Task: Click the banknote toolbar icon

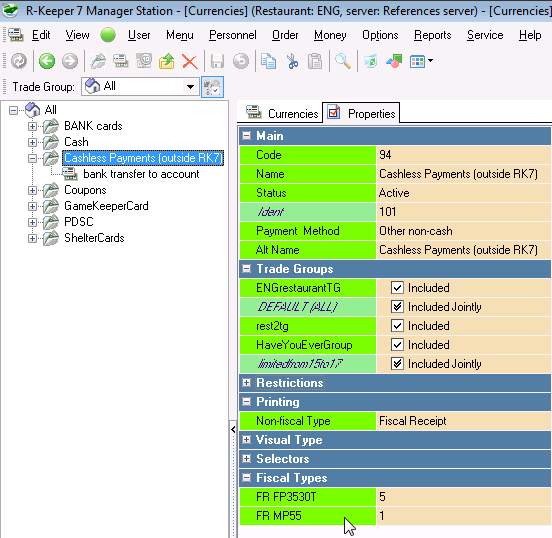Action: pos(144,61)
